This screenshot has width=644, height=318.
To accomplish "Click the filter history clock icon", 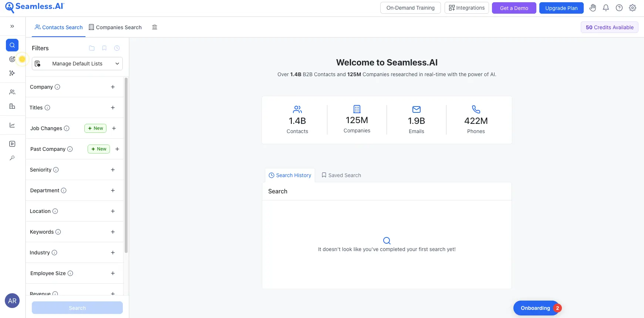I will tap(117, 48).
